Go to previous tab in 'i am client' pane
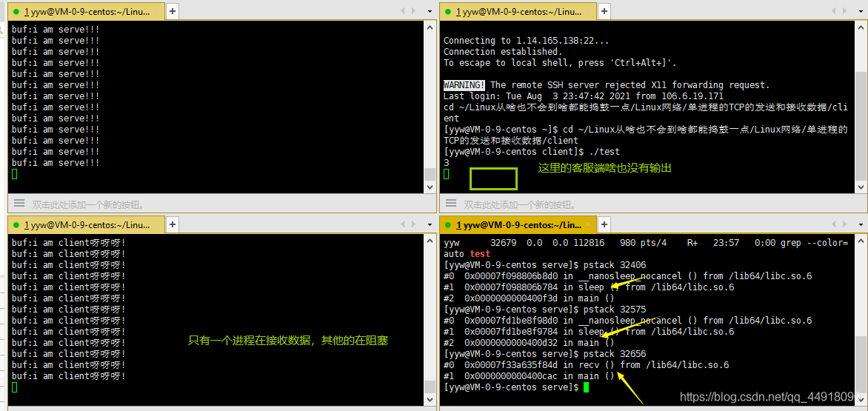Viewport: 868px width, 411px height. pyautogui.click(x=403, y=224)
